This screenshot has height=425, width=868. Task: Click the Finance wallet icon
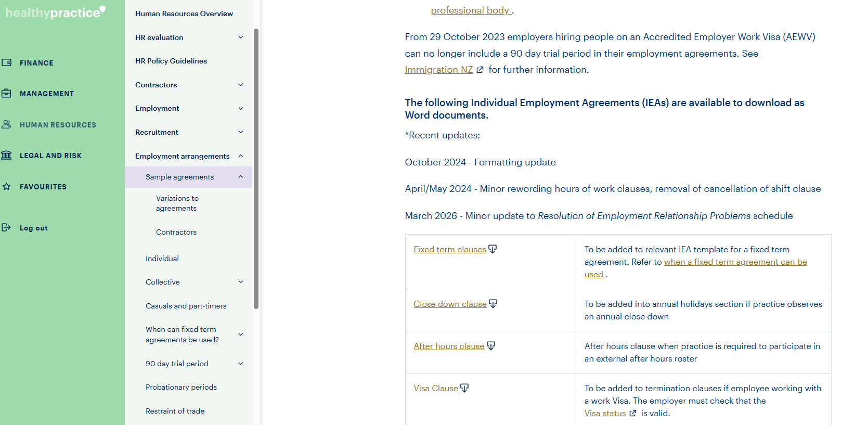click(x=7, y=62)
